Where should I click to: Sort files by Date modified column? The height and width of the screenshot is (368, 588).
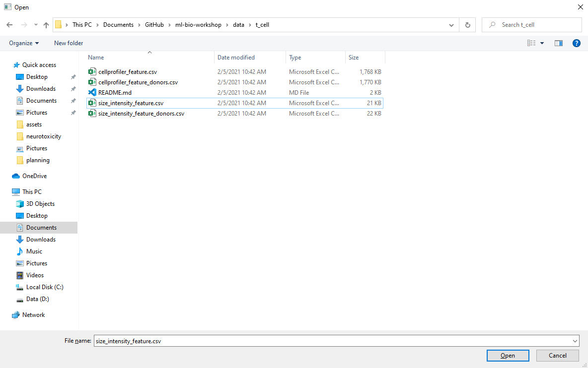[x=236, y=58]
